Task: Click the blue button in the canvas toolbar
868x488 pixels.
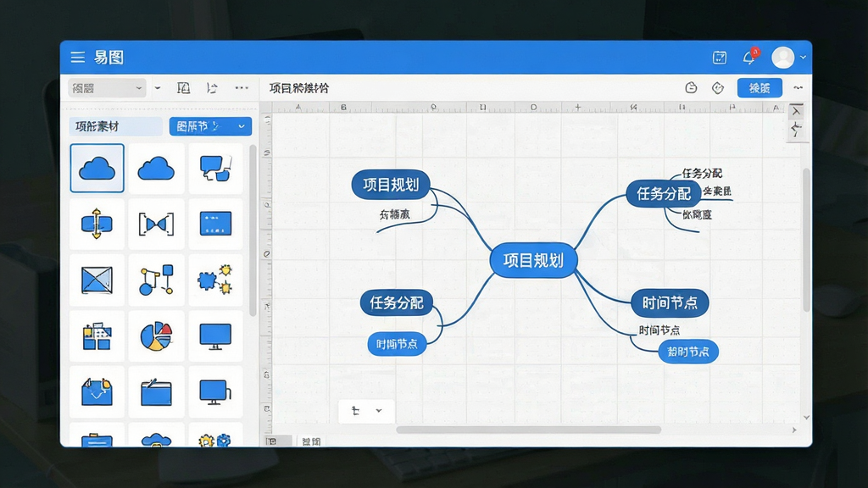Action: click(759, 88)
